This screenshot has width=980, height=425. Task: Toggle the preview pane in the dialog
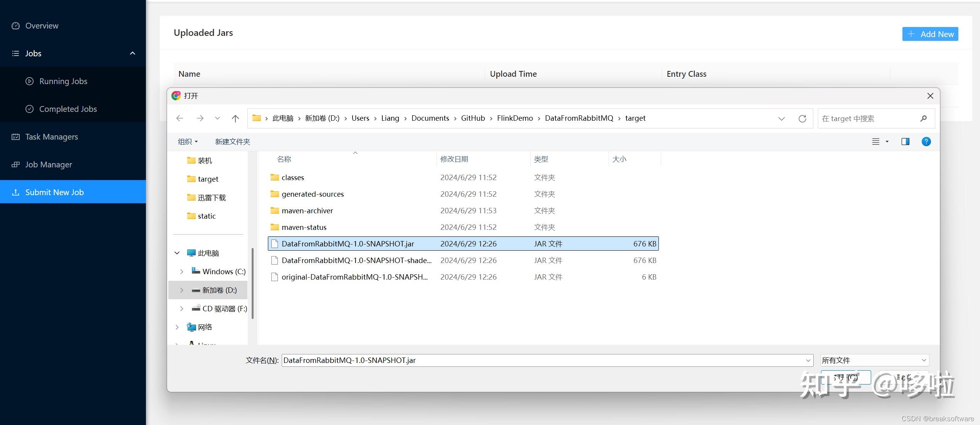[x=905, y=142]
